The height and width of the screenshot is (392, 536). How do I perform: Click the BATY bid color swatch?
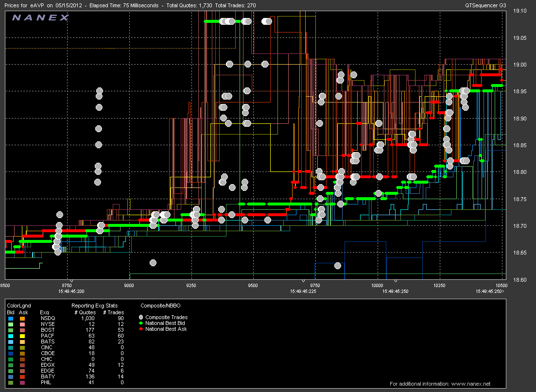11,376
